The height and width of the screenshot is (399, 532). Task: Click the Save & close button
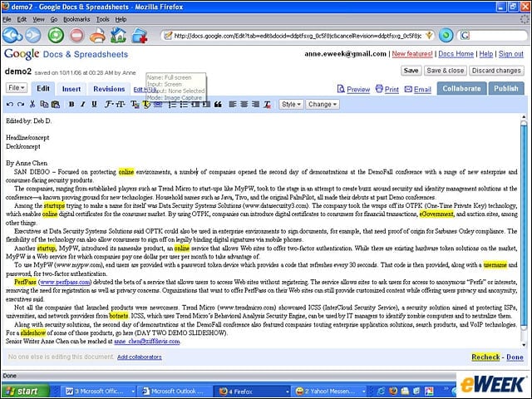pos(446,71)
